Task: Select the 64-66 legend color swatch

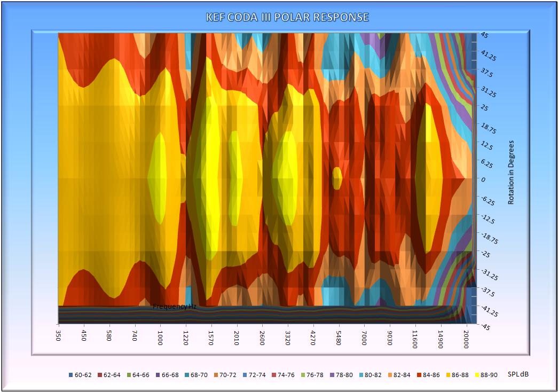Action: [x=129, y=375]
